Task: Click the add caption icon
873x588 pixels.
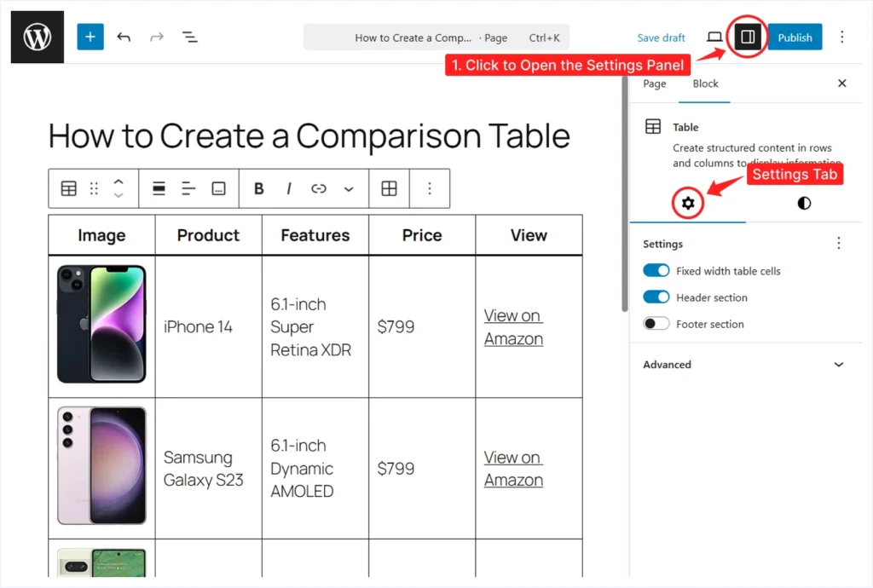Action: (219, 188)
